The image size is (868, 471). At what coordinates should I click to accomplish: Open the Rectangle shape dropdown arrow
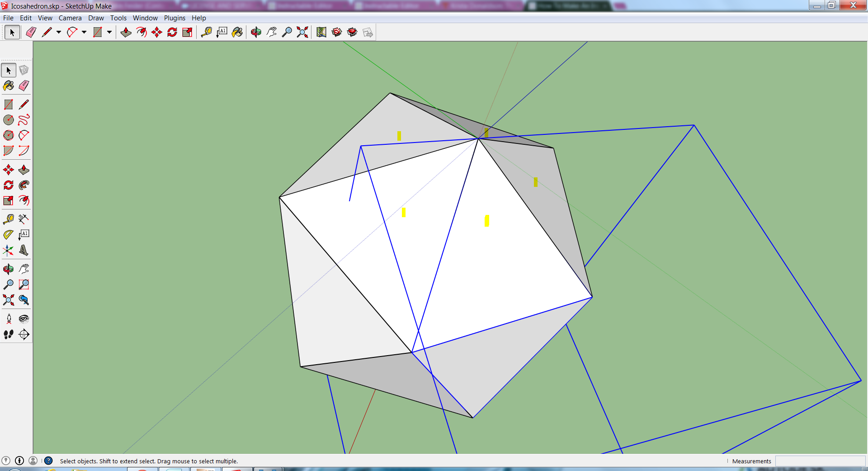(x=109, y=32)
